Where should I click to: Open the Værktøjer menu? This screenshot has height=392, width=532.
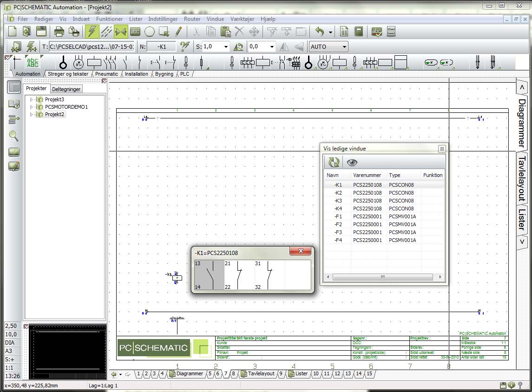[242, 19]
